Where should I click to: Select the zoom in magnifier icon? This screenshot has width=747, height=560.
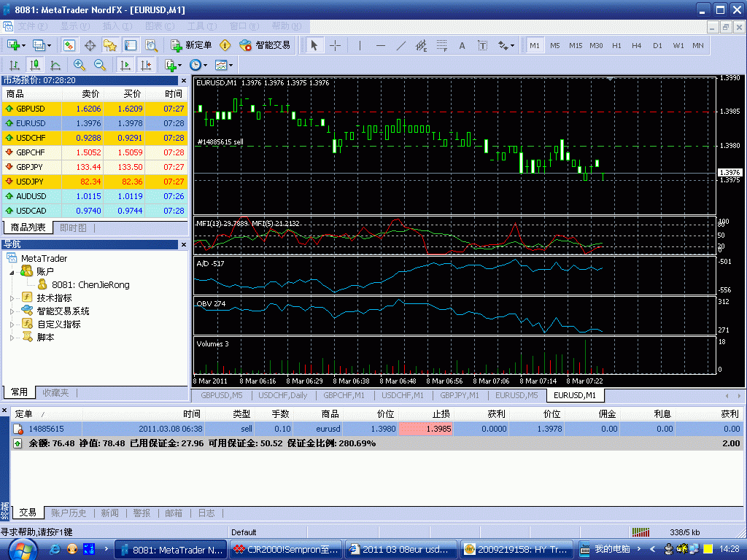pos(80,65)
